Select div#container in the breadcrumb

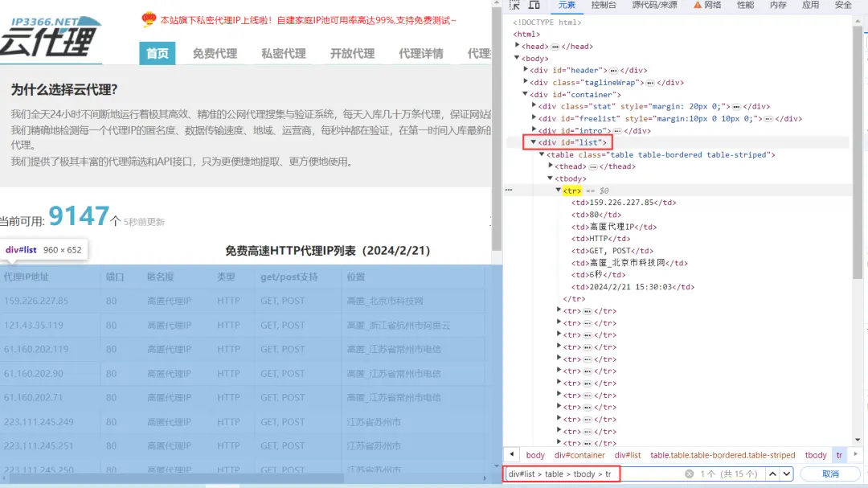(579, 455)
